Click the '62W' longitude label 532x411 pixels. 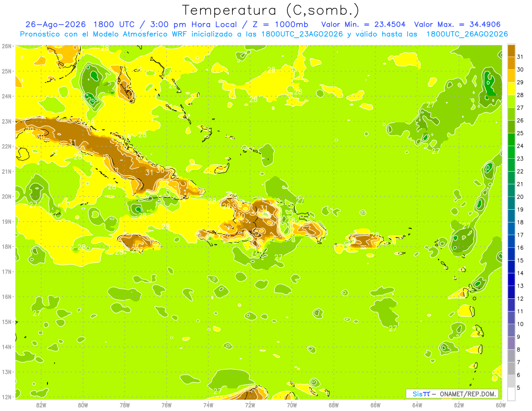point(459,404)
